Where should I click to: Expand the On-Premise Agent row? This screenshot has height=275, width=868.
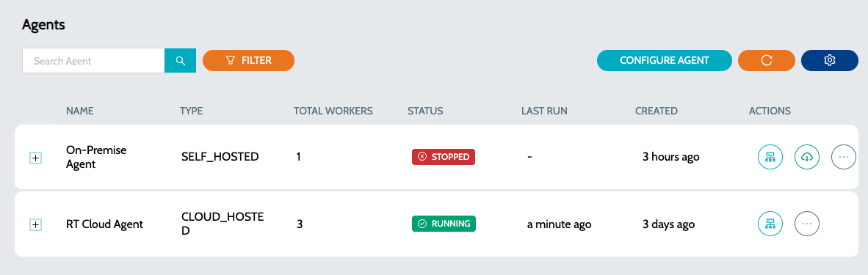(35, 158)
